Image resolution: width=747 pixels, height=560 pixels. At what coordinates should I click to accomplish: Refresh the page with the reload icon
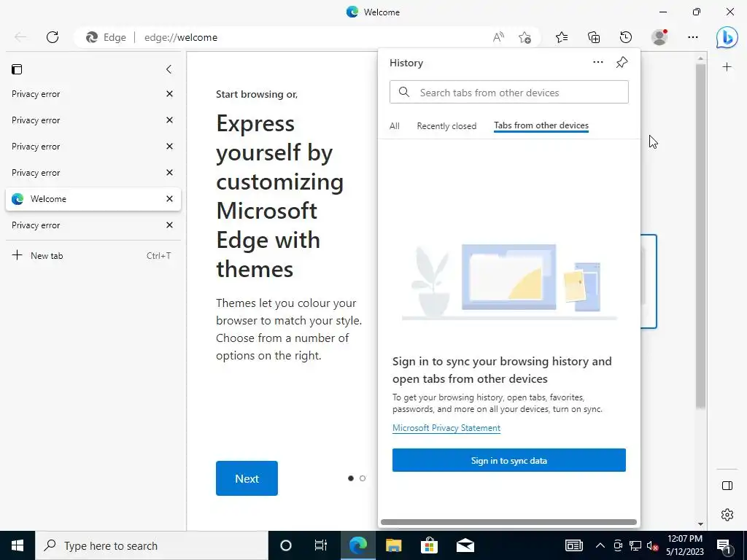(x=53, y=37)
